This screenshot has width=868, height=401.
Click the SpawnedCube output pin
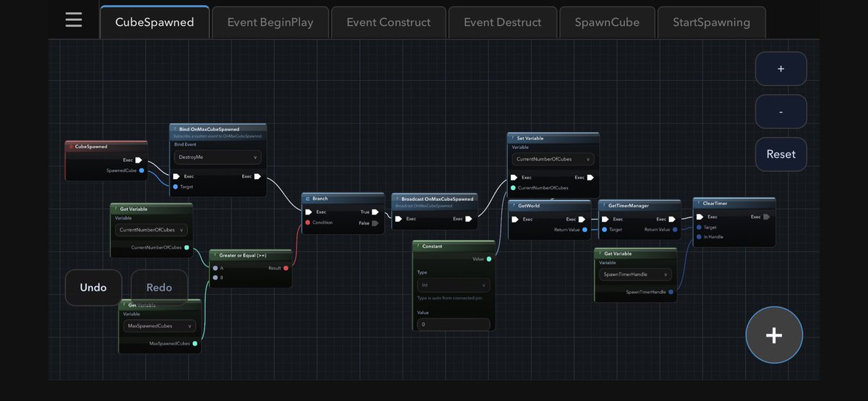point(142,171)
